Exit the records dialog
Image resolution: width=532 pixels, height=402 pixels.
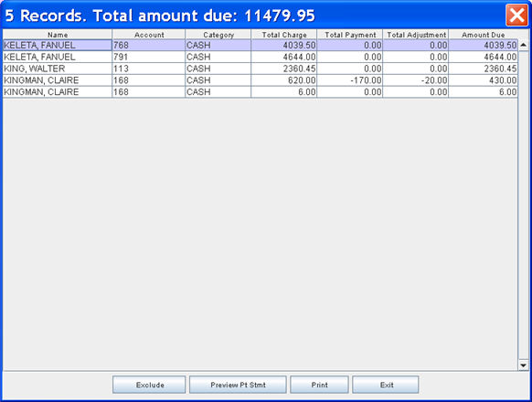(x=386, y=385)
